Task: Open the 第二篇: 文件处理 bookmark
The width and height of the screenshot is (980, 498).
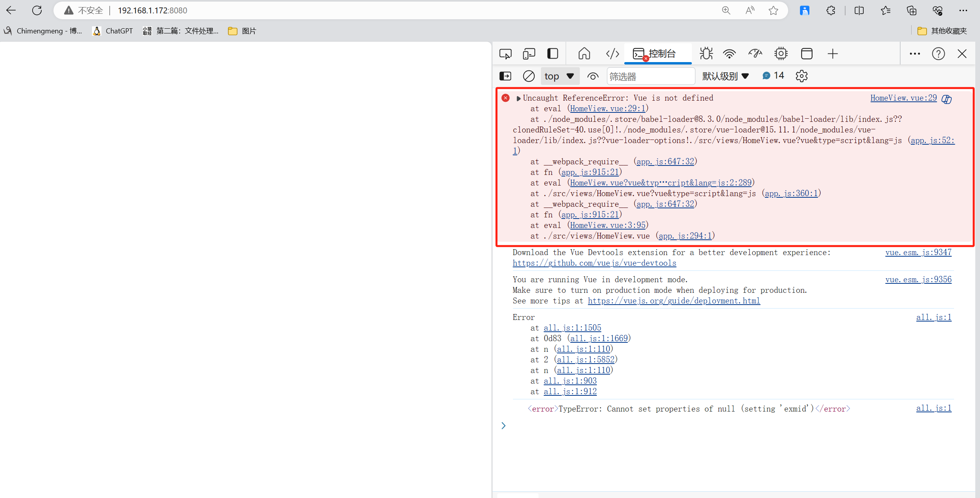Action: point(181,31)
